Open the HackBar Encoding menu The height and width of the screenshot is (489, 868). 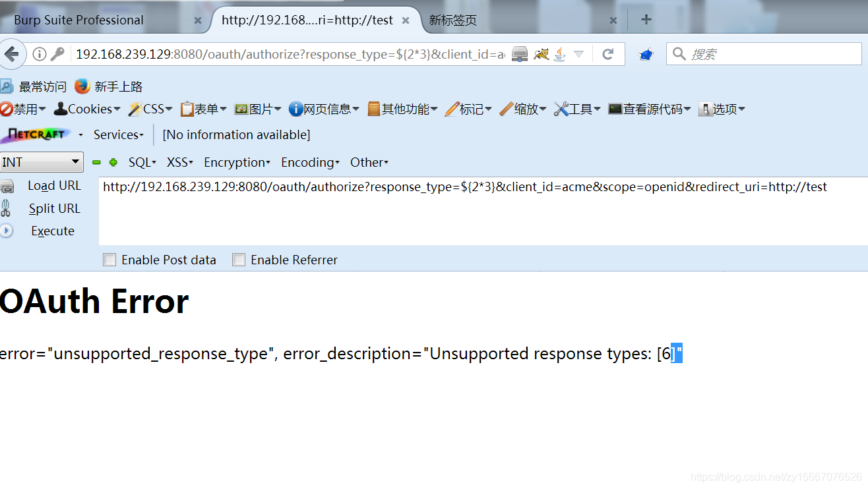point(310,162)
